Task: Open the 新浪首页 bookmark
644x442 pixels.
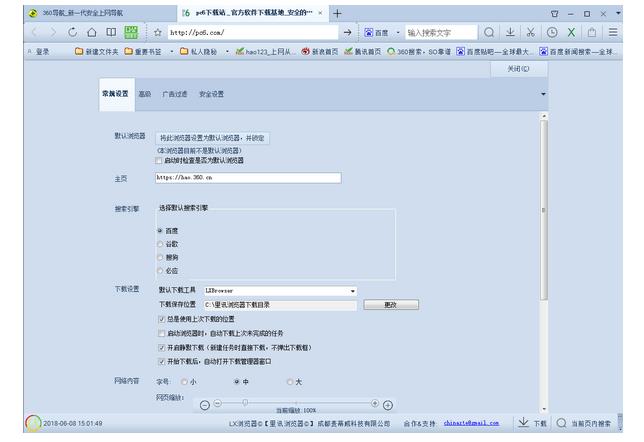Action: (x=320, y=52)
